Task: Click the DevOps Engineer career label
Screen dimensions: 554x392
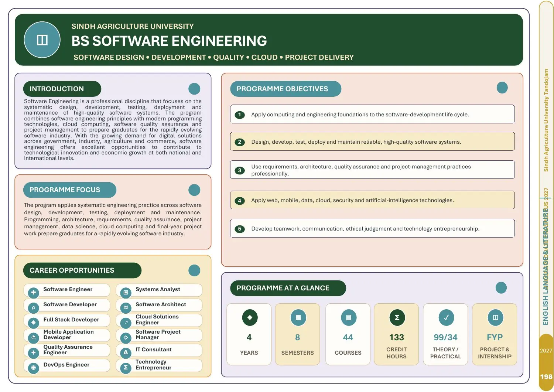Action: pyautogui.click(x=66, y=365)
